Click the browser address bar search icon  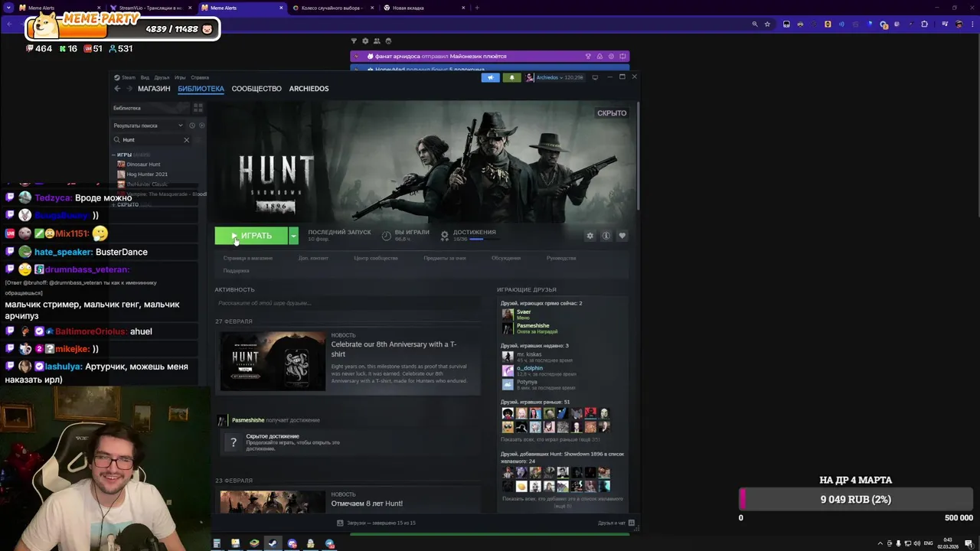point(755,24)
